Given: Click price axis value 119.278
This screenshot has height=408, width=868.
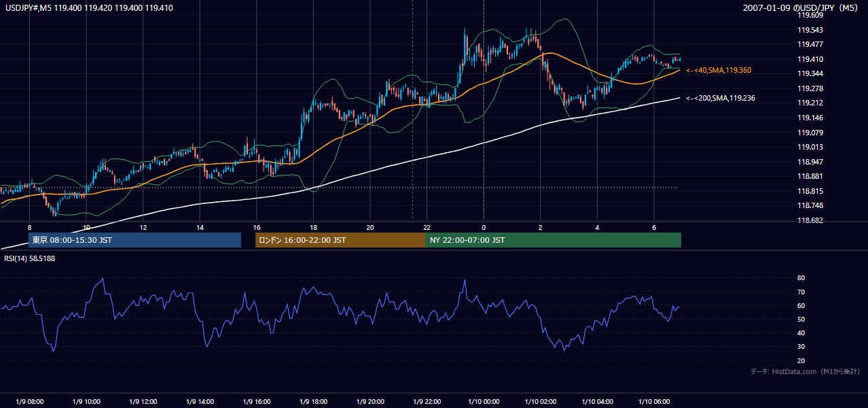Looking at the screenshot, I should point(810,88).
